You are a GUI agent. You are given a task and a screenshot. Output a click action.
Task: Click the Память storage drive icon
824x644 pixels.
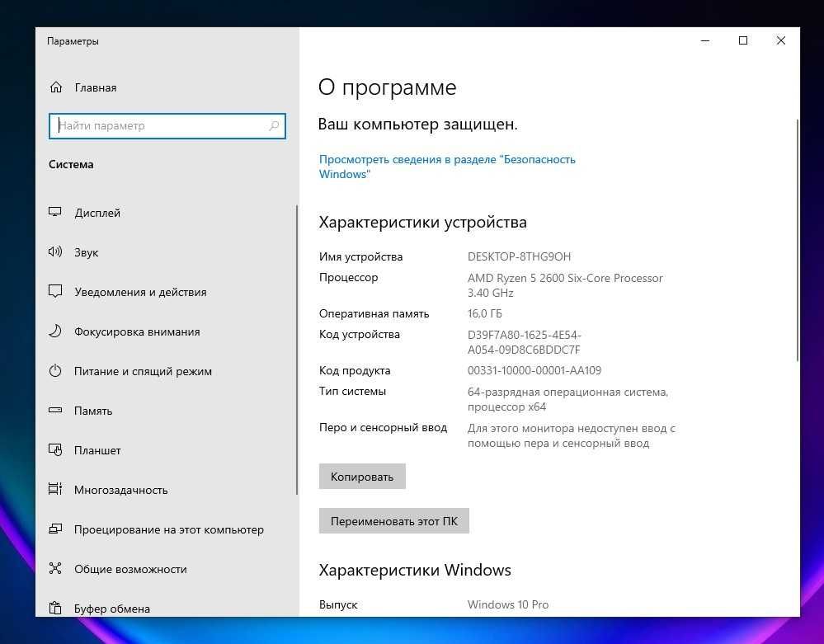pos(55,411)
